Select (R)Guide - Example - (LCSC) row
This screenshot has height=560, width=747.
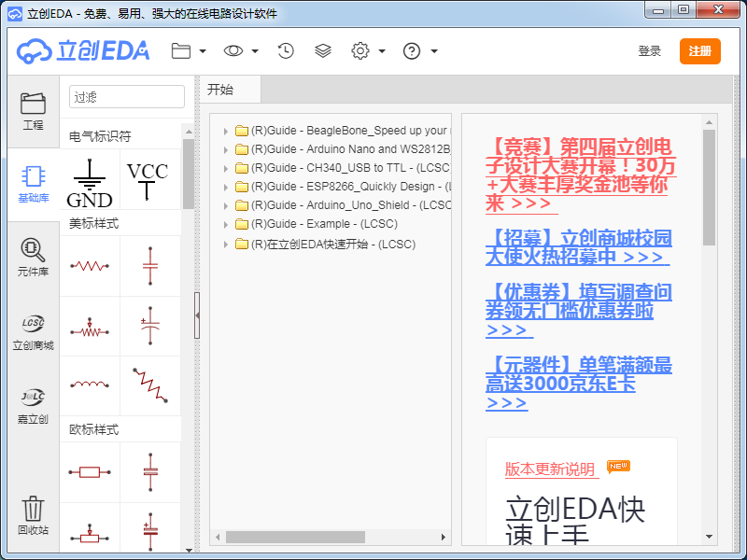tap(324, 224)
